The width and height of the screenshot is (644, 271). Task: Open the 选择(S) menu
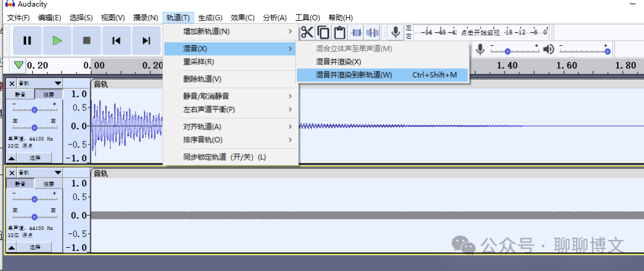click(x=81, y=18)
